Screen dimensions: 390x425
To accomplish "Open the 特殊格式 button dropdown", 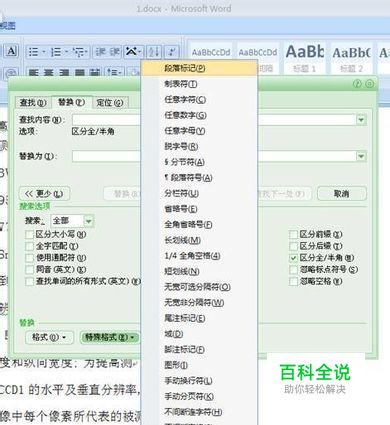I will 110,338.
